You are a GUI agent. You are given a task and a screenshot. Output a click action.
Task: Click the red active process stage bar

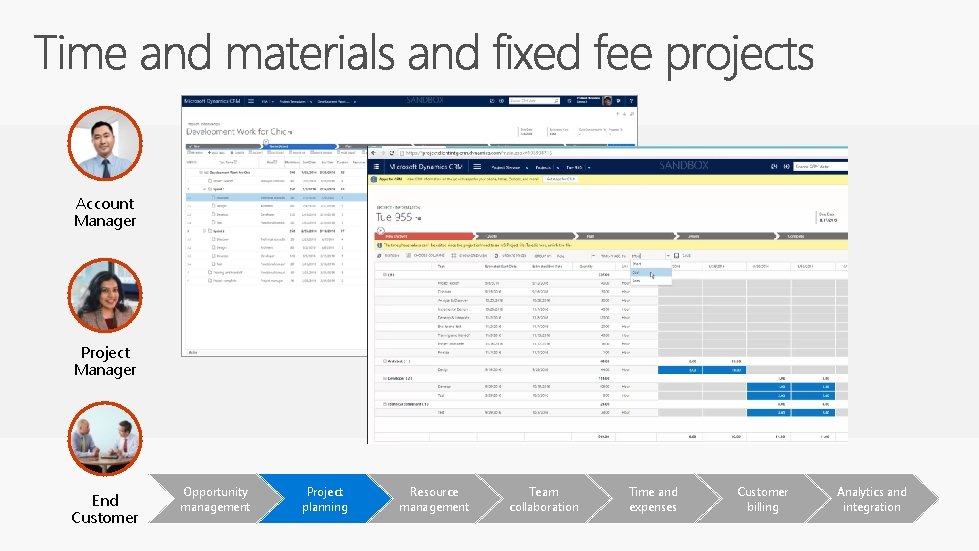coord(425,236)
